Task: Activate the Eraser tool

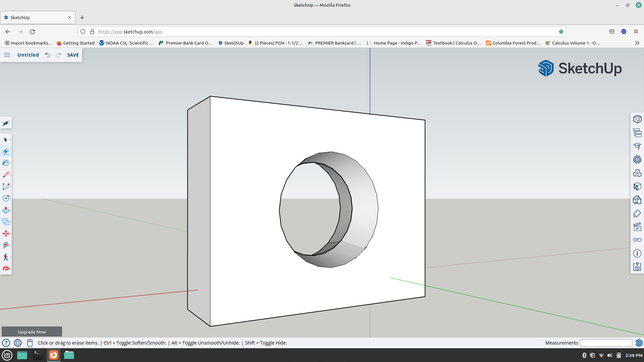Action: pyautogui.click(x=6, y=152)
